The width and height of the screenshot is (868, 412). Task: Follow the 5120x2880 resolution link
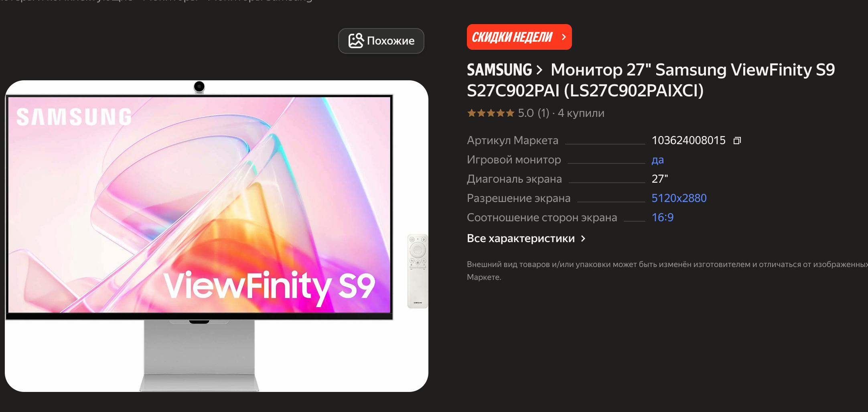(x=679, y=198)
